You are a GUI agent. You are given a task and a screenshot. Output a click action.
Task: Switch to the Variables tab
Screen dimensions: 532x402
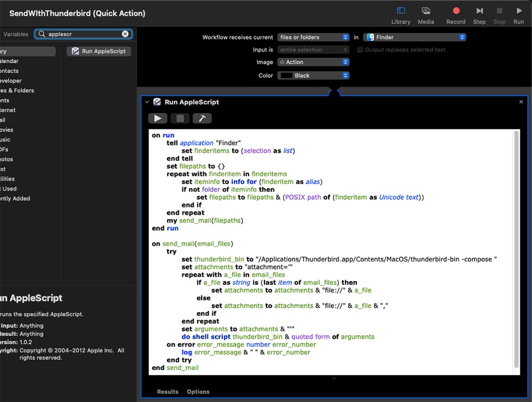tap(15, 34)
